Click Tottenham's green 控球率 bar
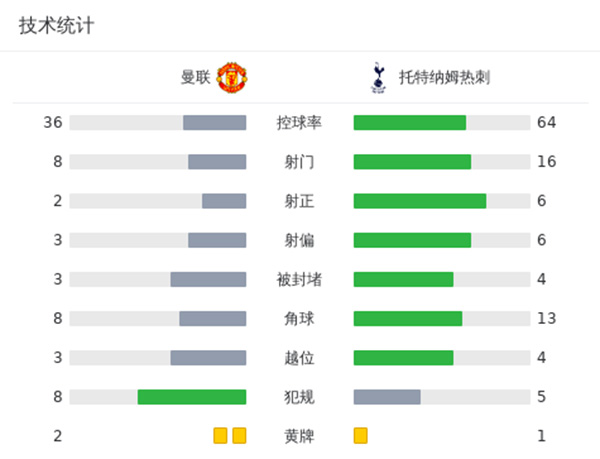The height and width of the screenshot is (459, 600). [410, 123]
